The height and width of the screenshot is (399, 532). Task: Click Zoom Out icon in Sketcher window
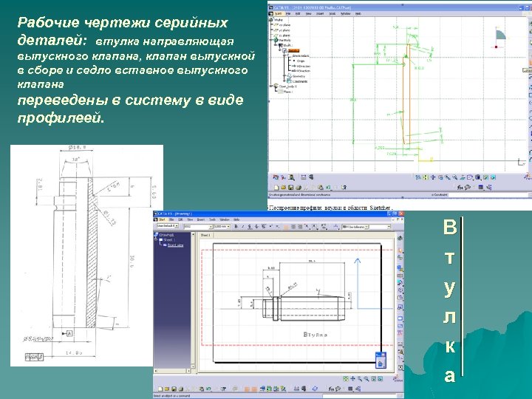click(x=455, y=177)
